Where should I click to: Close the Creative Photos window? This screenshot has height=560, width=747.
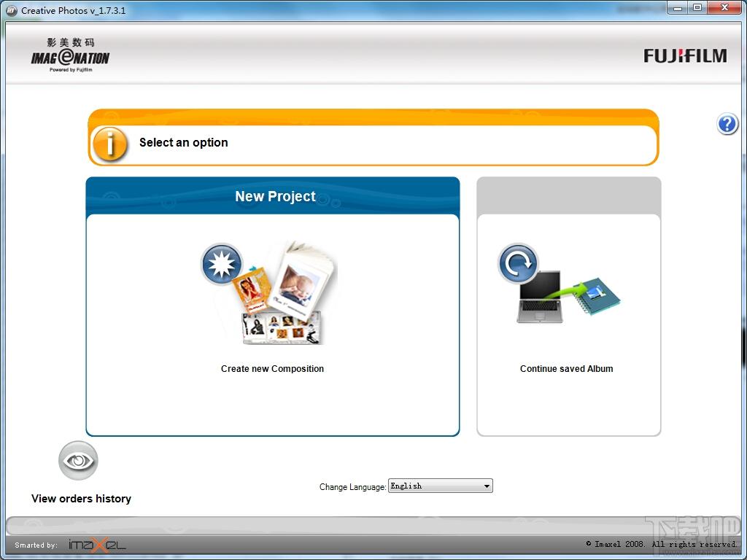coord(725,8)
